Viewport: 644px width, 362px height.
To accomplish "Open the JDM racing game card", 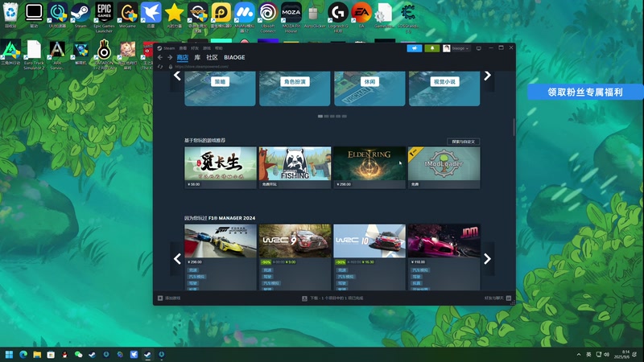I will click(x=444, y=257).
